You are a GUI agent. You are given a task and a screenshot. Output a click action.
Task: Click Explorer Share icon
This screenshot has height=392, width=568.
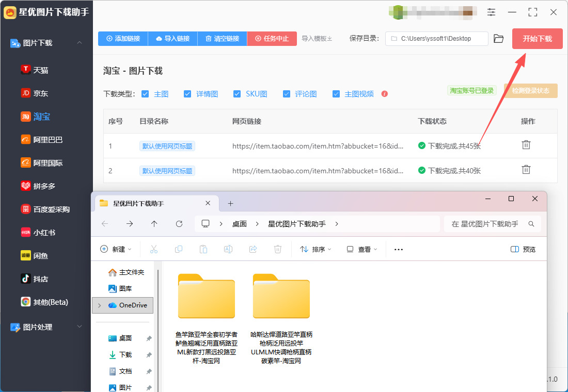click(253, 249)
